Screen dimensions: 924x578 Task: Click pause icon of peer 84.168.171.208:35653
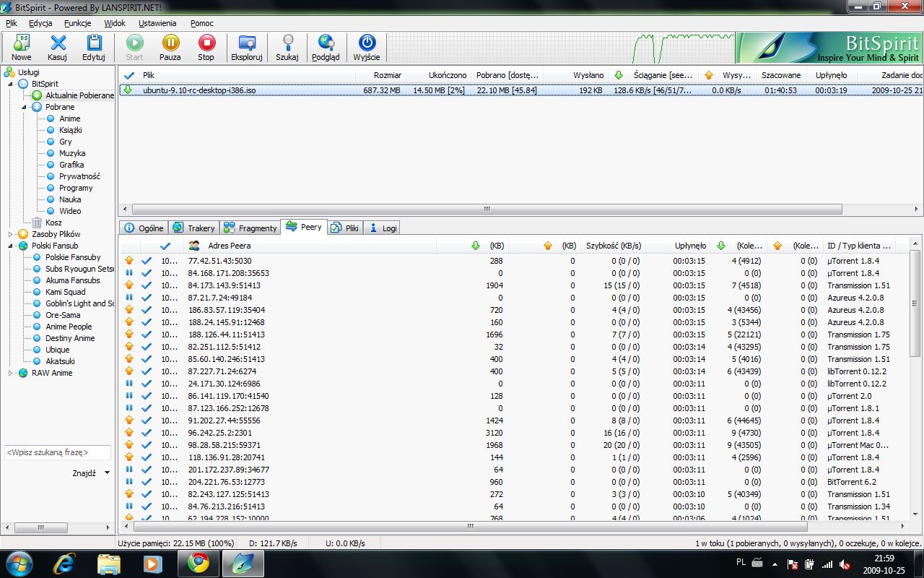pos(129,273)
